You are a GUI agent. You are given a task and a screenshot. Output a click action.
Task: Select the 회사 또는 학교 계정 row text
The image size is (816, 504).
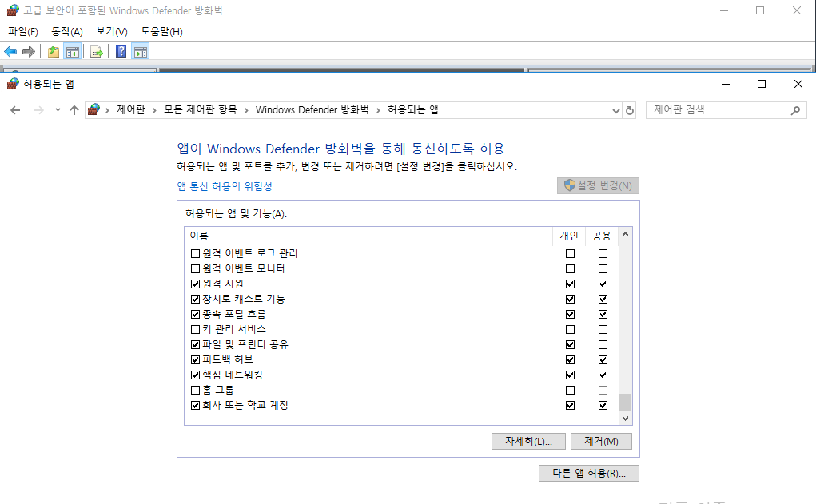(x=245, y=405)
